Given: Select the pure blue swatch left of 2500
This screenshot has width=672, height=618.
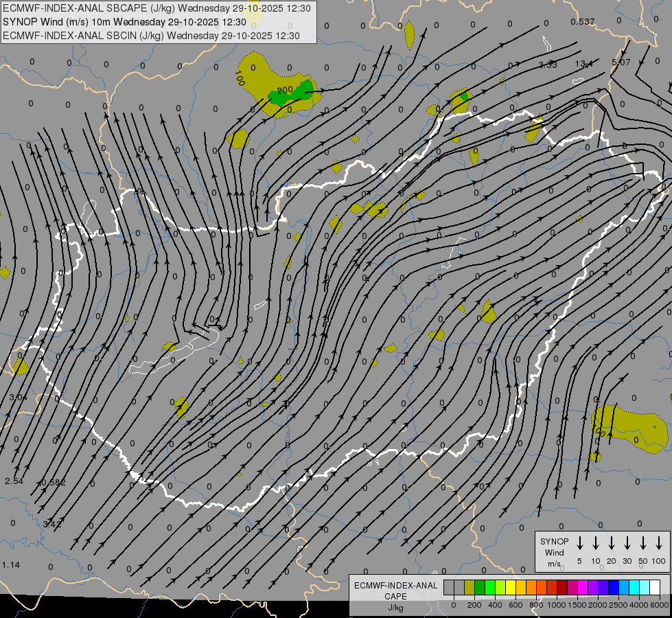Looking at the screenshot, I should (613, 587).
